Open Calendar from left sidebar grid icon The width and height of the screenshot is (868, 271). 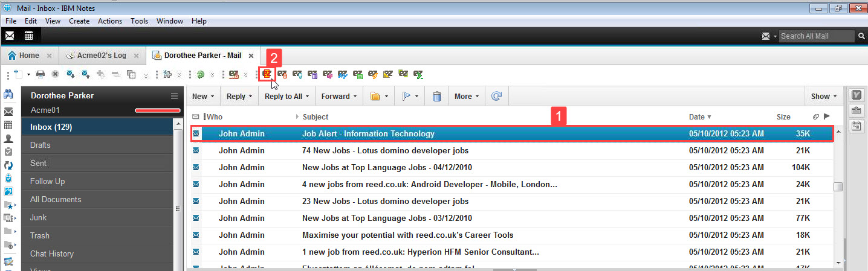(8, 125)
